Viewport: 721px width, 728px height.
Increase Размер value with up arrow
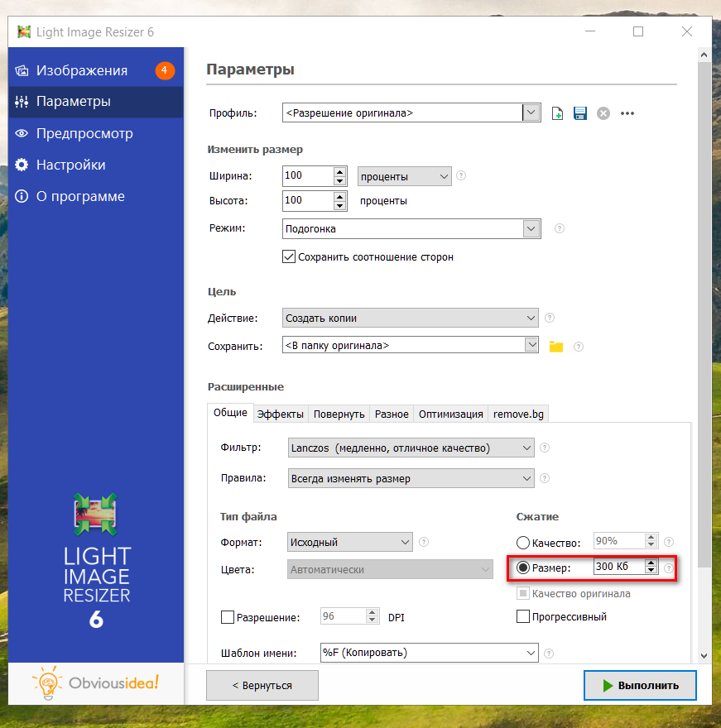pos(651,563)
